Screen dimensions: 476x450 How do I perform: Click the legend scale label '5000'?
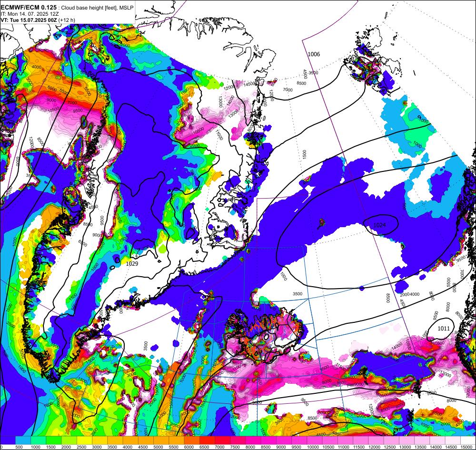pyautogui.click(x=158, y=447)
